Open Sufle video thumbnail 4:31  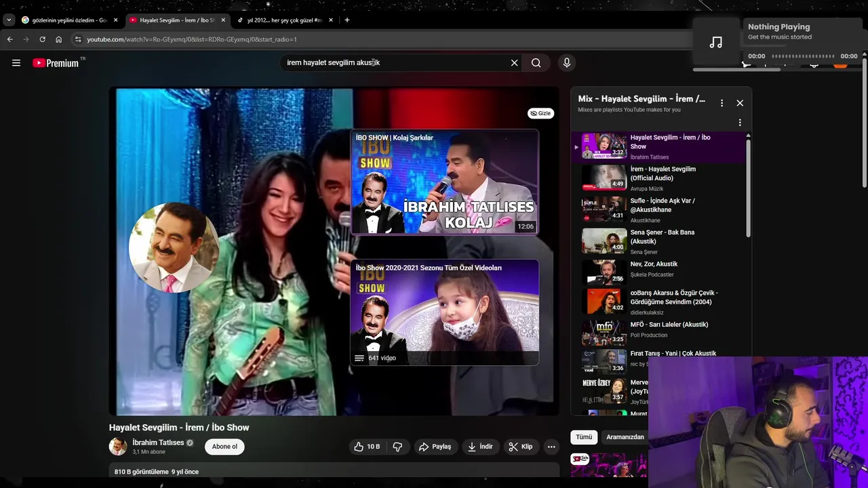(x=604, y=209)
